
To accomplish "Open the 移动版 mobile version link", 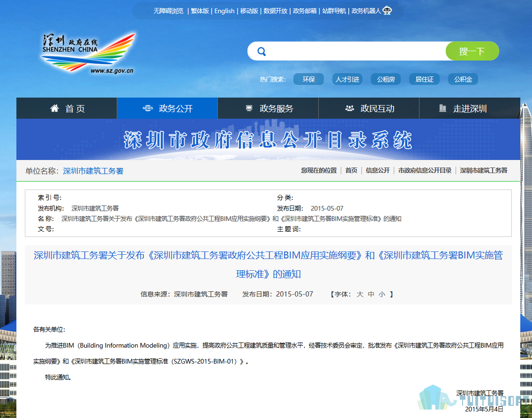I will pos(249,11).
